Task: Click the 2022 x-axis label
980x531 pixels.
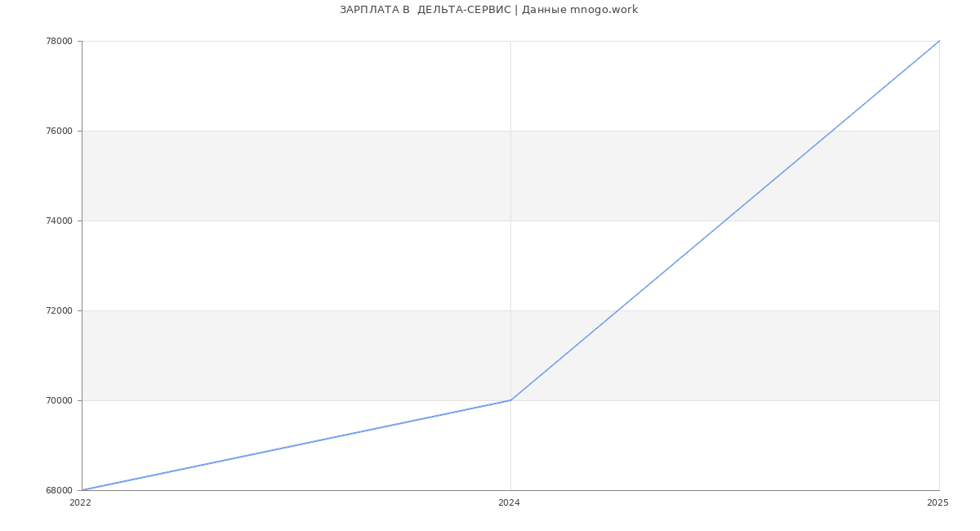Action: tap(81, 502)
